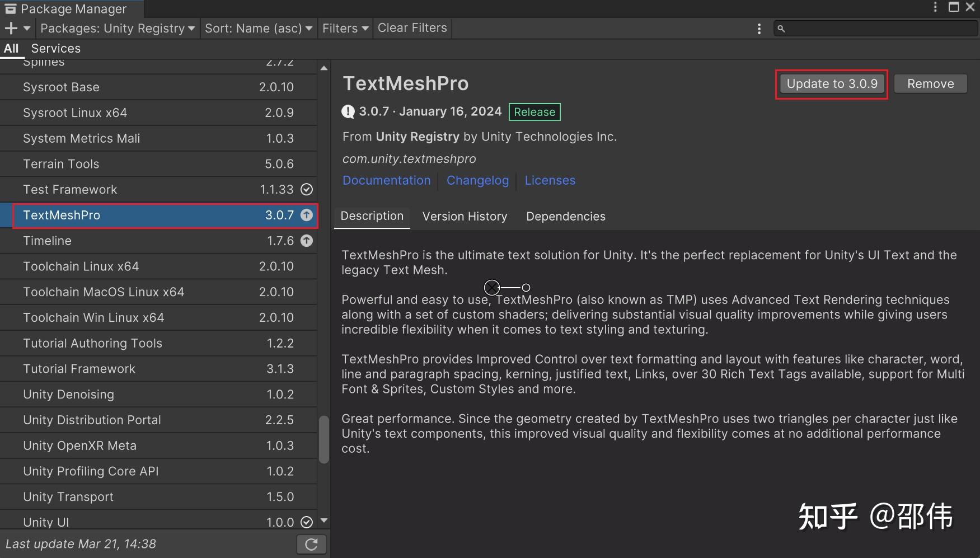Open the window's kebab menu in title bar

935,7
